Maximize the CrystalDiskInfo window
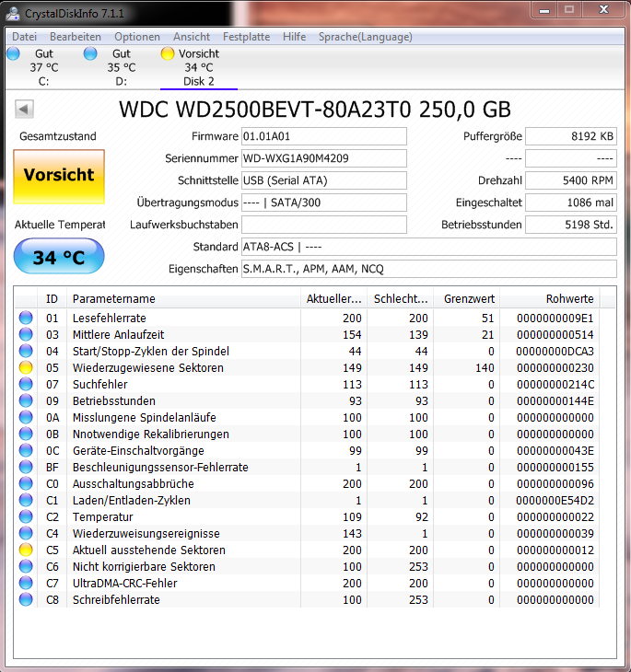 [569, 9]
